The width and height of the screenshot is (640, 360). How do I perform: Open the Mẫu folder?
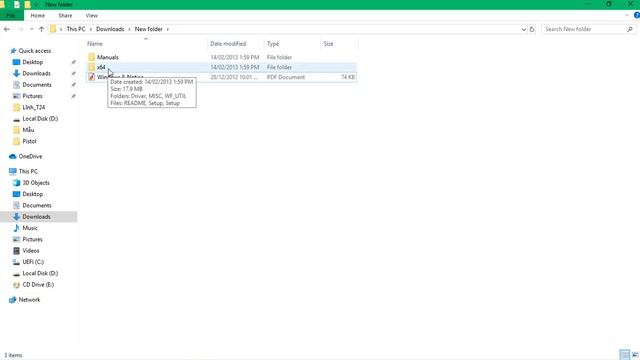point(28,130)
